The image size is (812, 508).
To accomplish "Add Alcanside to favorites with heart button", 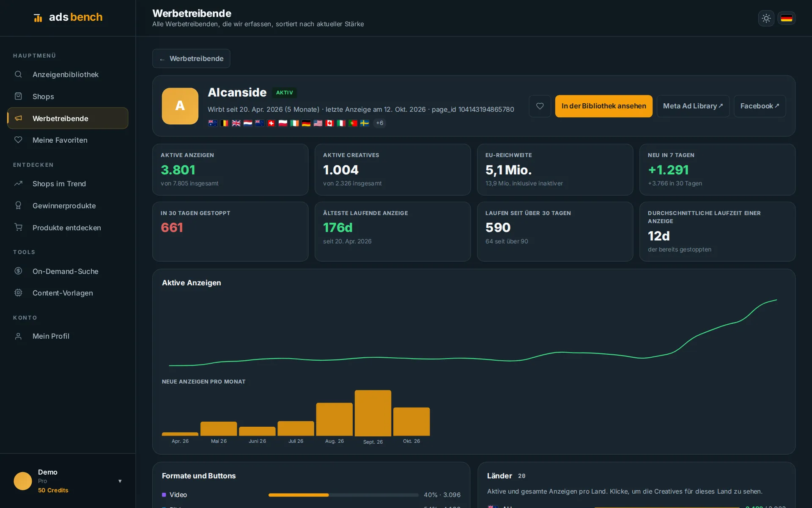I will coord(540,106).
